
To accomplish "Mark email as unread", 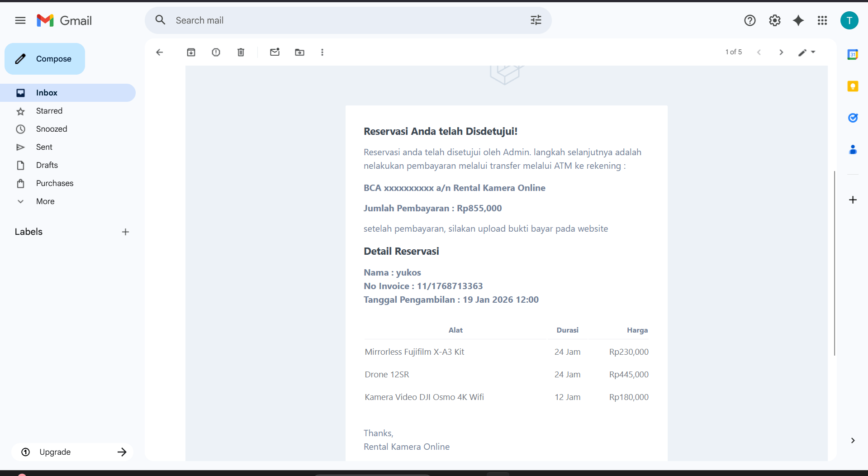I will [x=275, y=52].
